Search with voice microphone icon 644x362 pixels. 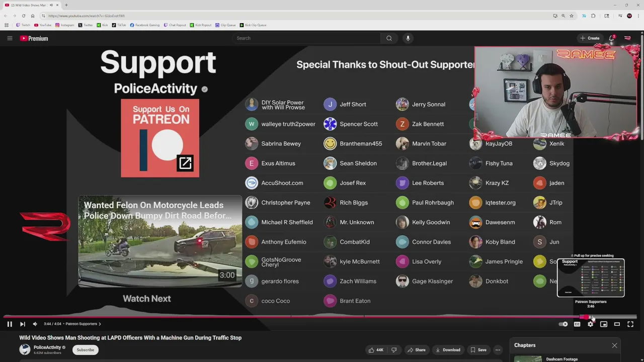tap(408, 38)
